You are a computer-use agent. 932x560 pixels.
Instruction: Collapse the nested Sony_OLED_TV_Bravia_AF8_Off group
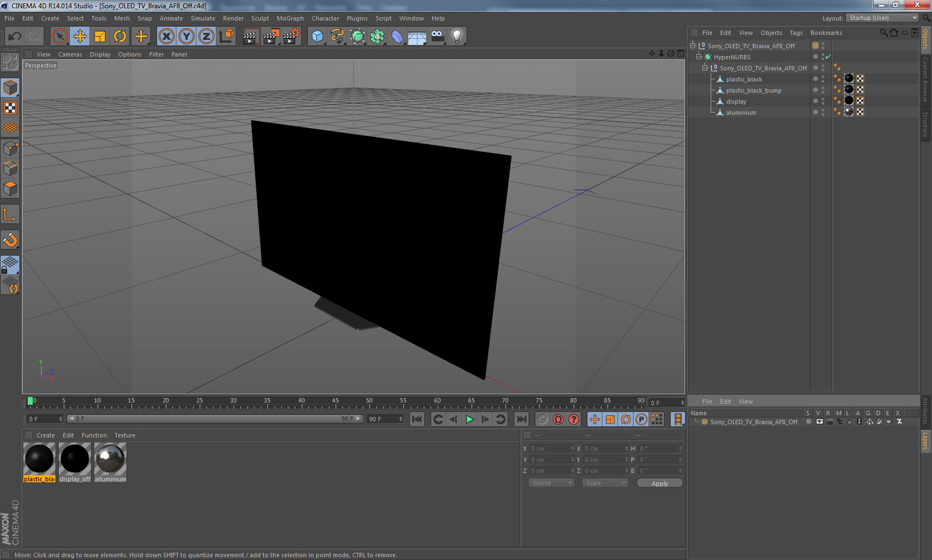click(x=705, y=68)
